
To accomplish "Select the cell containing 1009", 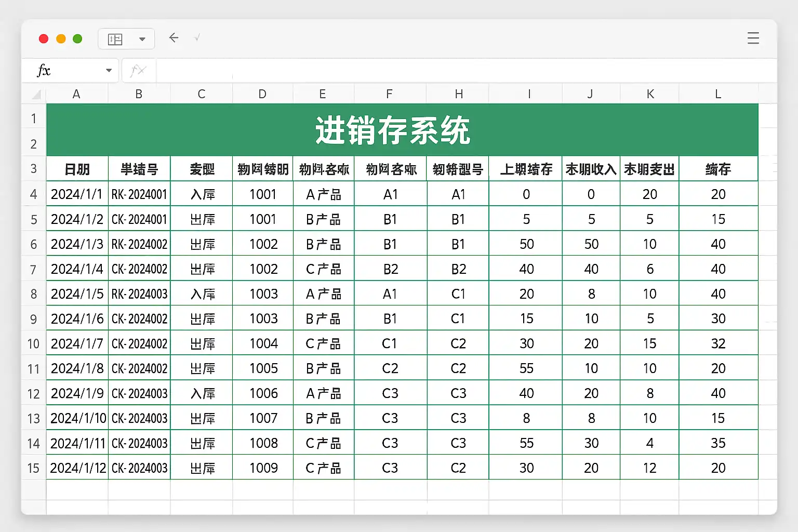I will (x=263, y=468).
